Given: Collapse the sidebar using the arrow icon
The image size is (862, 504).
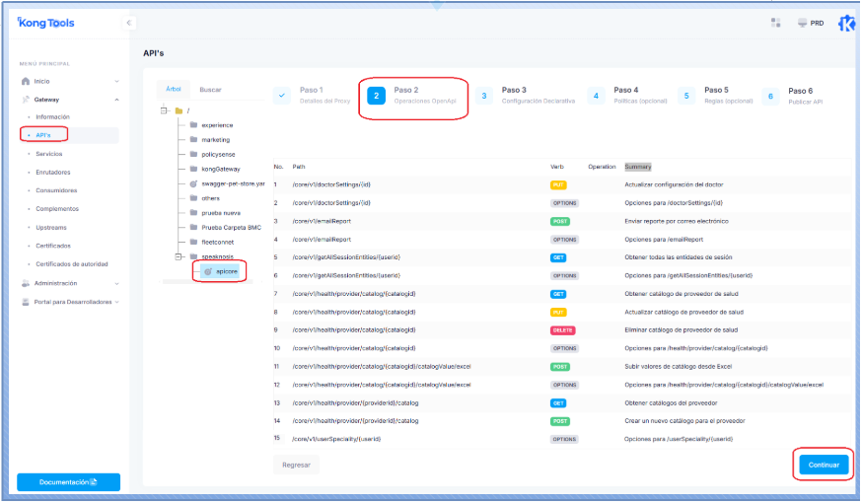Looking at the screenshot, I should click(129, 23).
